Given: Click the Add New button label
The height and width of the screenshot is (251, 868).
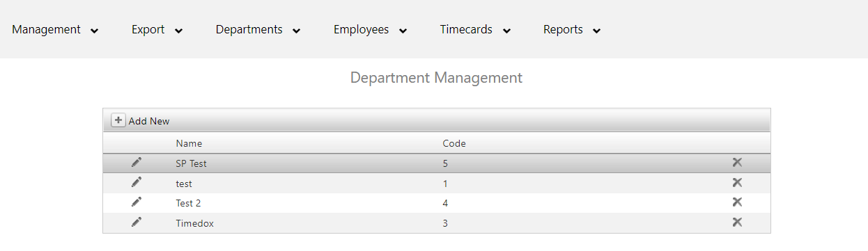Looking at the screenshot, I should pos(149,121).
